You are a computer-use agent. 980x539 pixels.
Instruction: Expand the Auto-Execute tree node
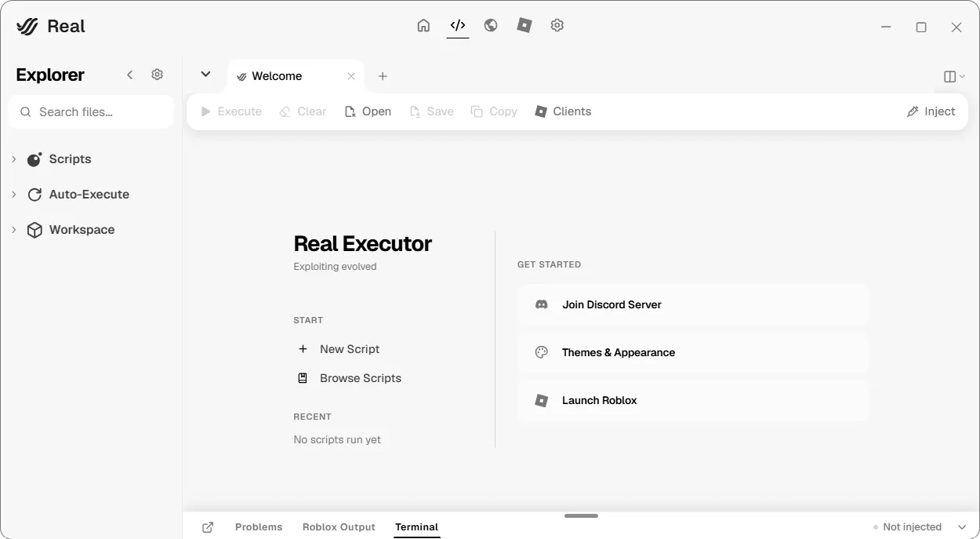click(x=14, y=195)
